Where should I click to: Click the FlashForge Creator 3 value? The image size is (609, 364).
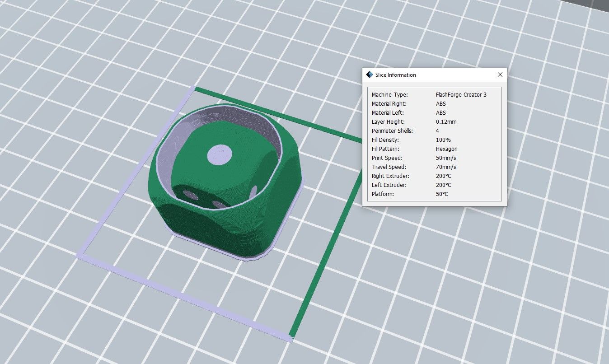click(x=461, y=95)
